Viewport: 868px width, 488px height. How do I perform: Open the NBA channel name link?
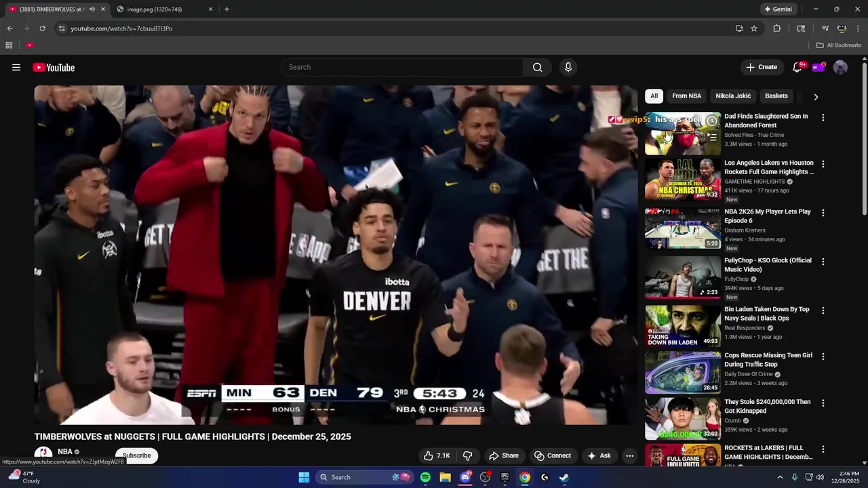pyautogui.click(x=65, y=451)
